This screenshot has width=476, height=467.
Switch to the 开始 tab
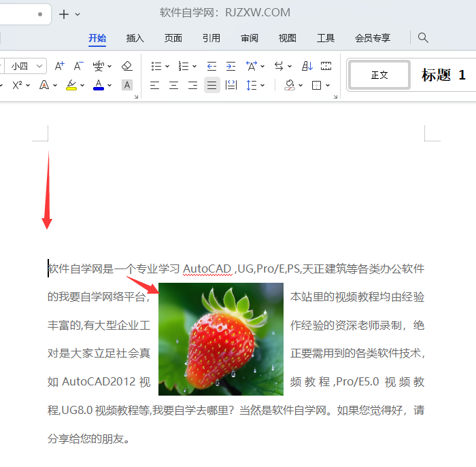point(97,38)
